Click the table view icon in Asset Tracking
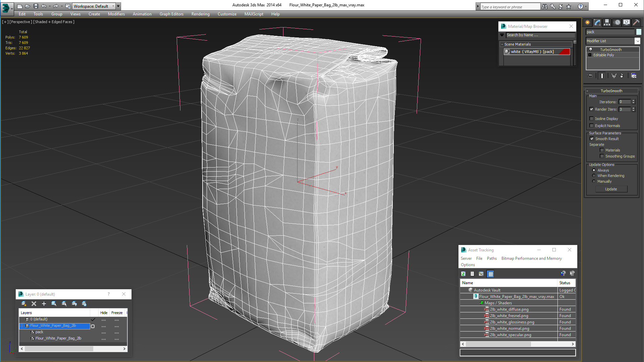 [490, 274]
